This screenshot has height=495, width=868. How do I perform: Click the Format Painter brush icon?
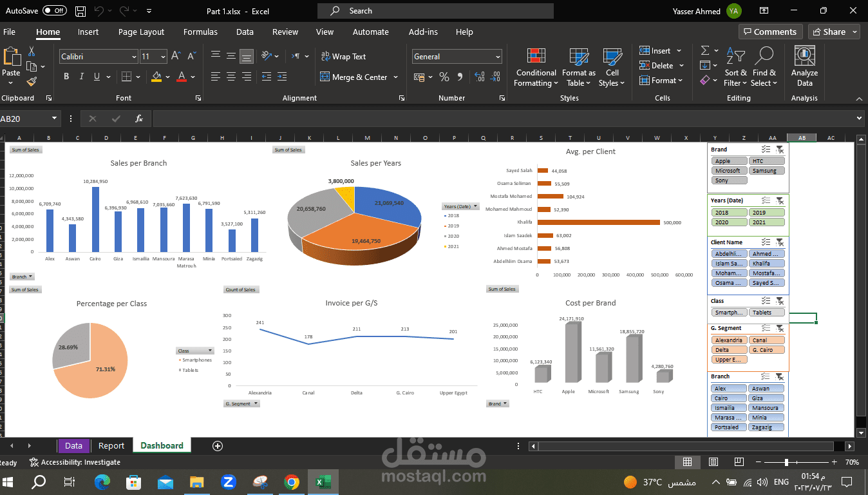click(x=32, y=81)
